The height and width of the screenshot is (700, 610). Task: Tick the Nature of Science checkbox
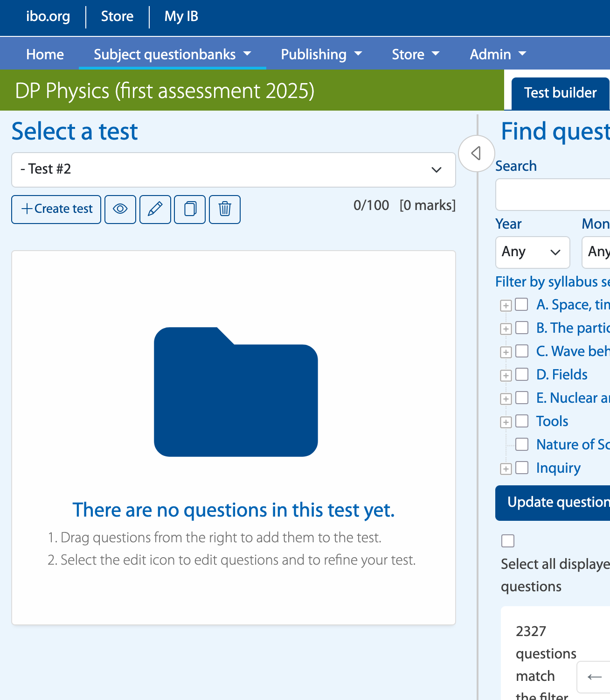522,444
